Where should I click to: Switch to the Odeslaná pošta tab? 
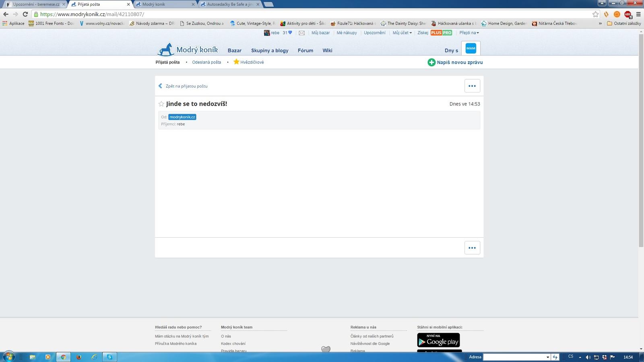(206, 62)
